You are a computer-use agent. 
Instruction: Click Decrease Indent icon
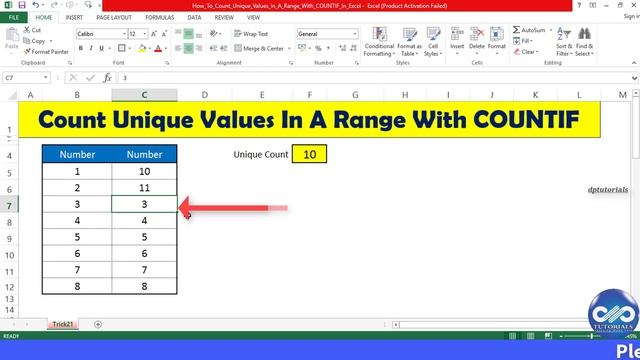pos(213,48)
